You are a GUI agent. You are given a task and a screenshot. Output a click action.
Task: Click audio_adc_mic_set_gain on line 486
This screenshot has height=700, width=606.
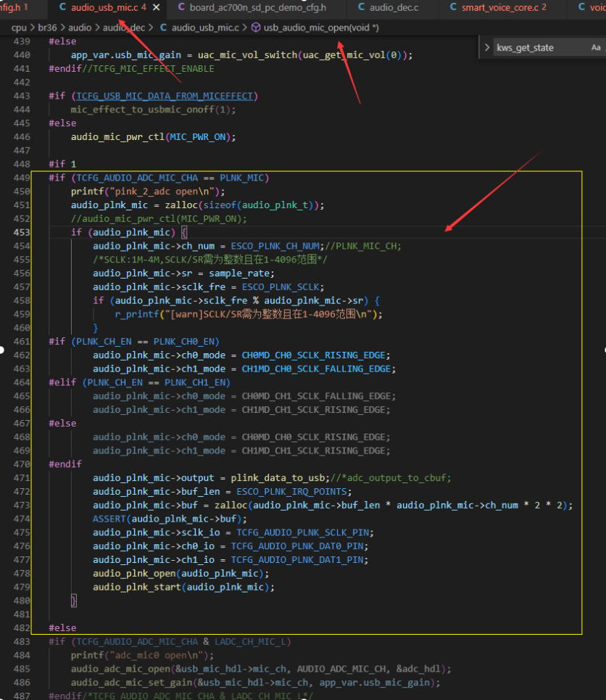coord(132,683)
